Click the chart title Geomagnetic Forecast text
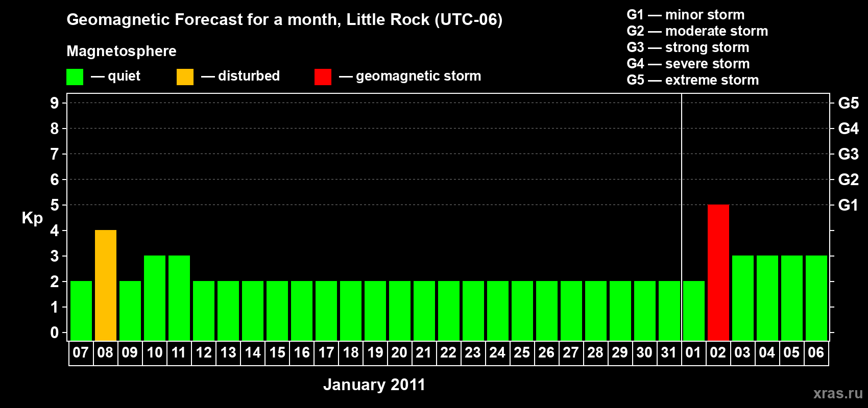 click(x=284, y=19)
